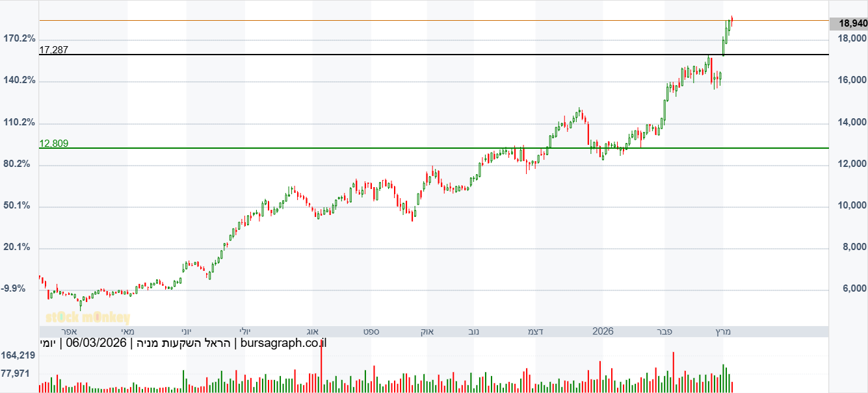Click the 18,940 current price tag
This screenshot has height=393, width=868.
[852, 23]
